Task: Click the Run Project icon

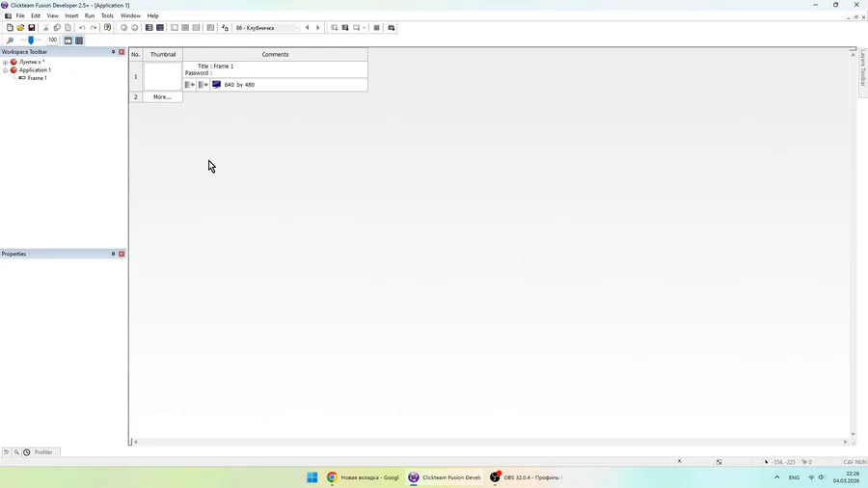Action: click(x=335, y=28)
